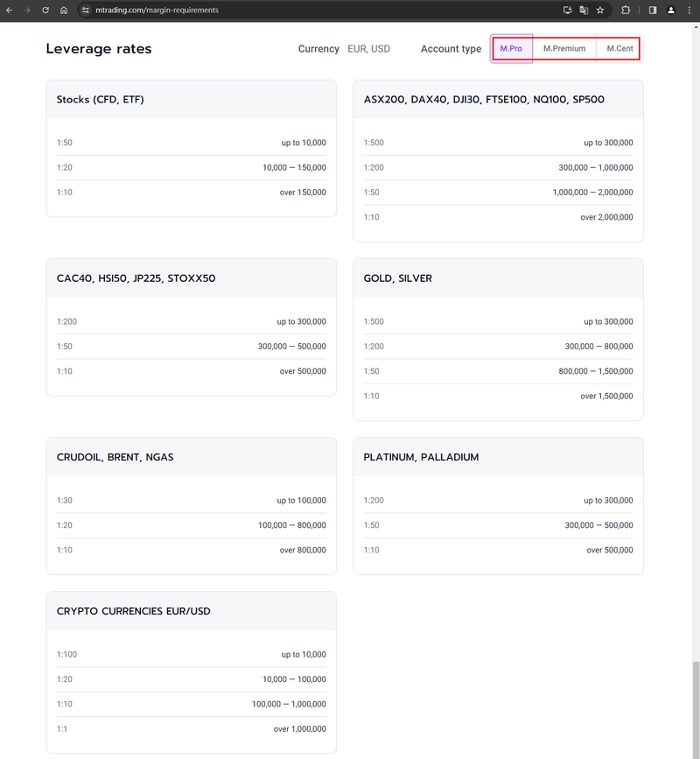700x759 pixels.
Task: Open the extensions puzzle icon
Action: point(626,11)
